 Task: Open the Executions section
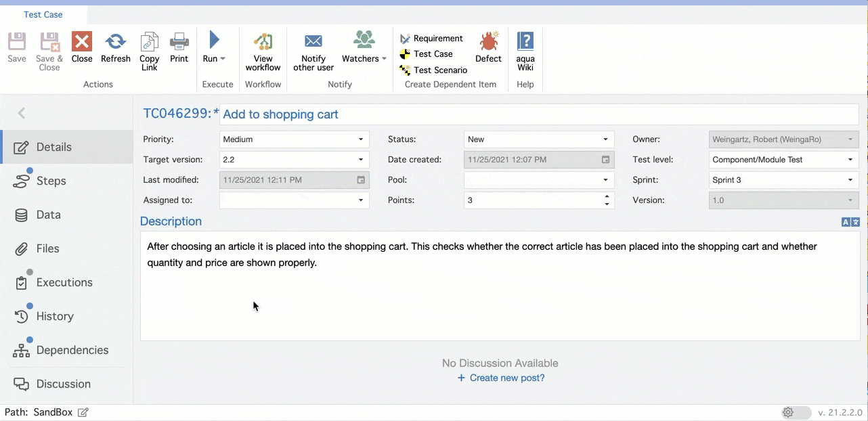[64, 282]
